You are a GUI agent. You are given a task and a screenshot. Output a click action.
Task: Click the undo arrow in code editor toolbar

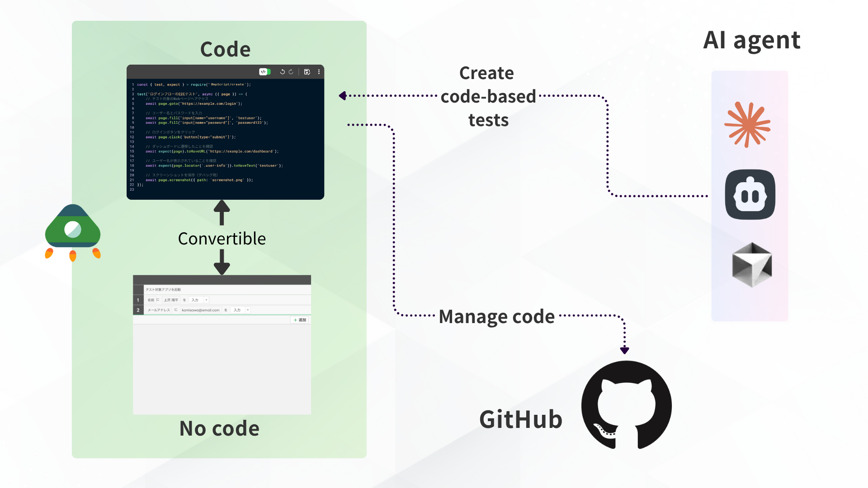pos(283,72)
